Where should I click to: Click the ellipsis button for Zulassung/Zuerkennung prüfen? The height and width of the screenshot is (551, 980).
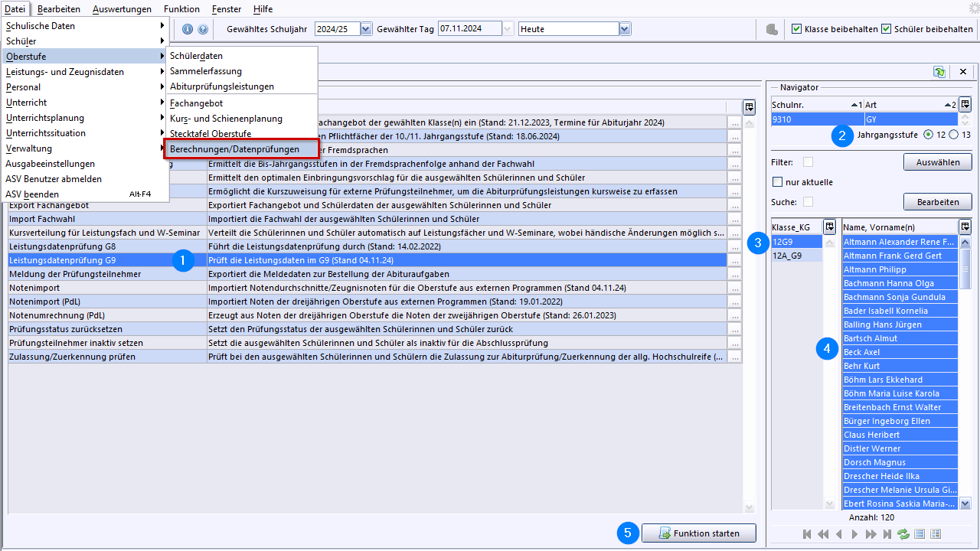click(x=735, y=357)
